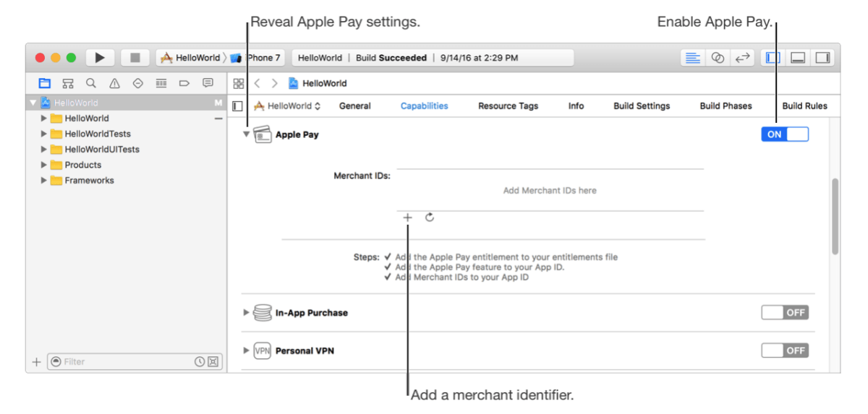Open the Project navigator
The height and width of the screenshot is (414, 868).
44,83
